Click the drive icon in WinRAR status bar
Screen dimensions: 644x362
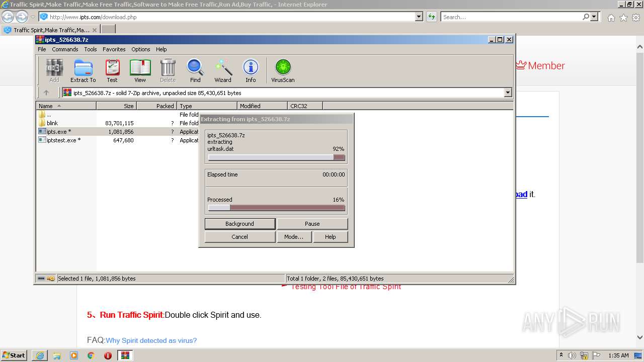[41, 279]
